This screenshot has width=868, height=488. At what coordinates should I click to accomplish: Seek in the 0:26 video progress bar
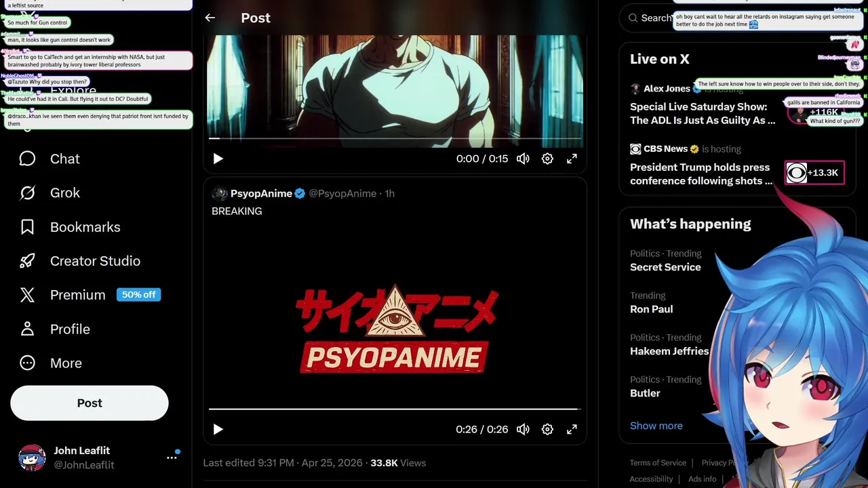395,409
